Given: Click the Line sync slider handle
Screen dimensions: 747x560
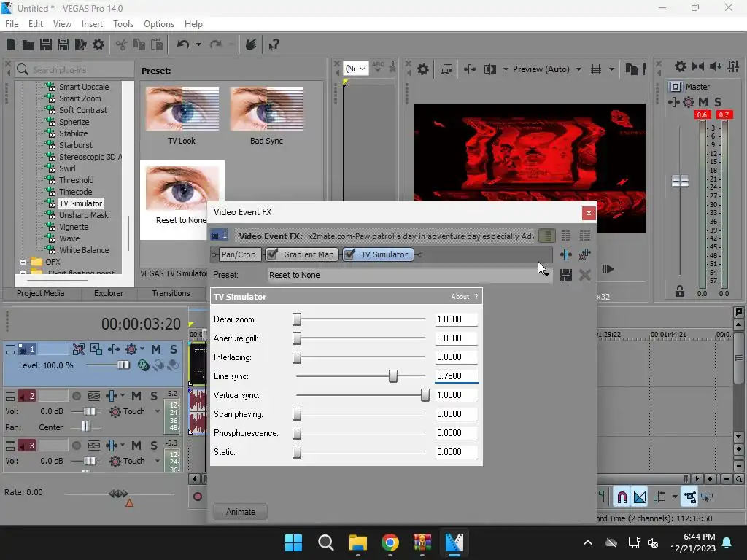Looking at the screenshot, I should [x=392, y=376].
